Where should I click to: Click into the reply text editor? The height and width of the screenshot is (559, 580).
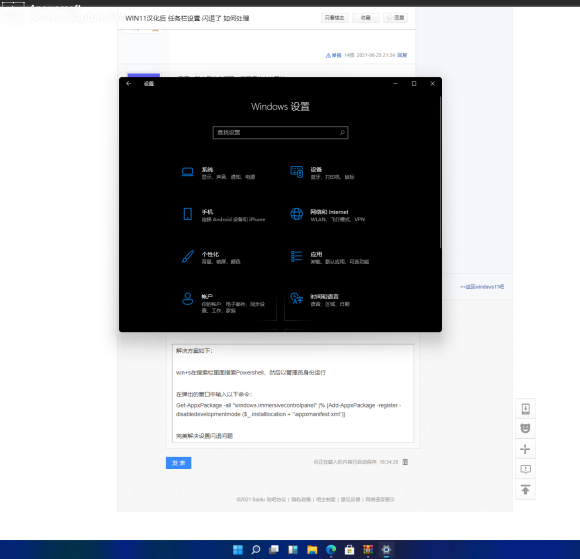pos(293,393)
